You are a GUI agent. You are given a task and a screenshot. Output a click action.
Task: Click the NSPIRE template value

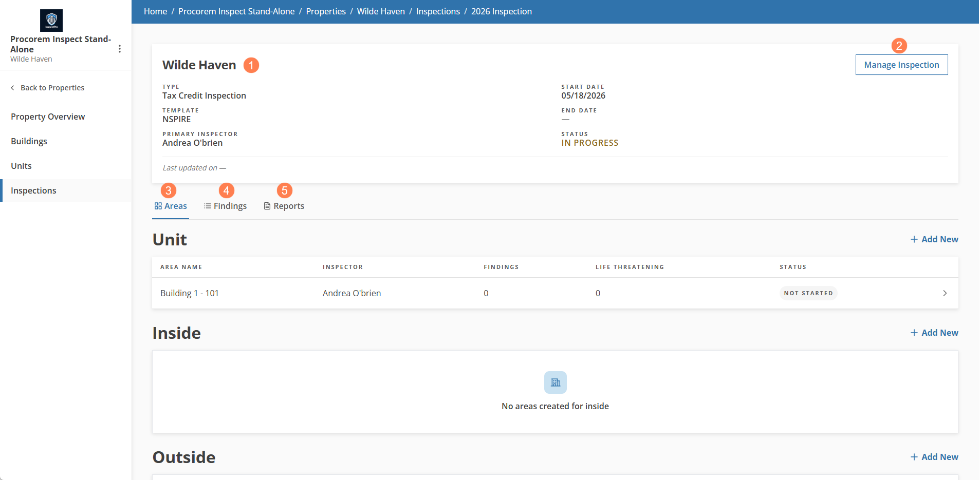pos(177,119)
